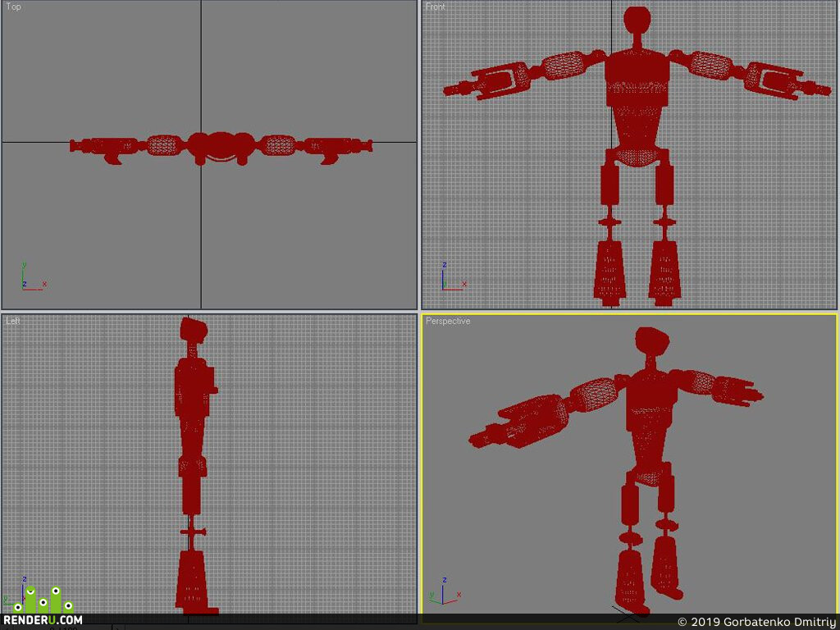Select the robot's head in the Left viewport
The height and width of the screenshot is (630, 840).
(194, 330)
